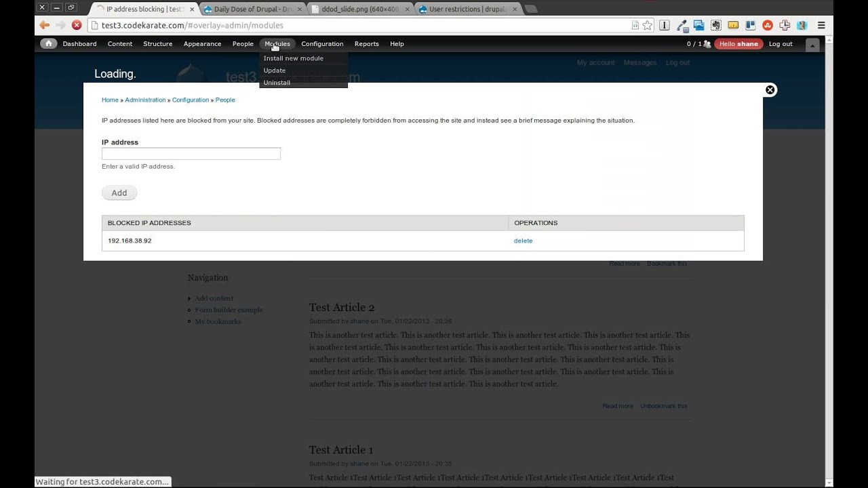Go back using the browser back arrow
This screenshot has height=488, width=868.
44,25
